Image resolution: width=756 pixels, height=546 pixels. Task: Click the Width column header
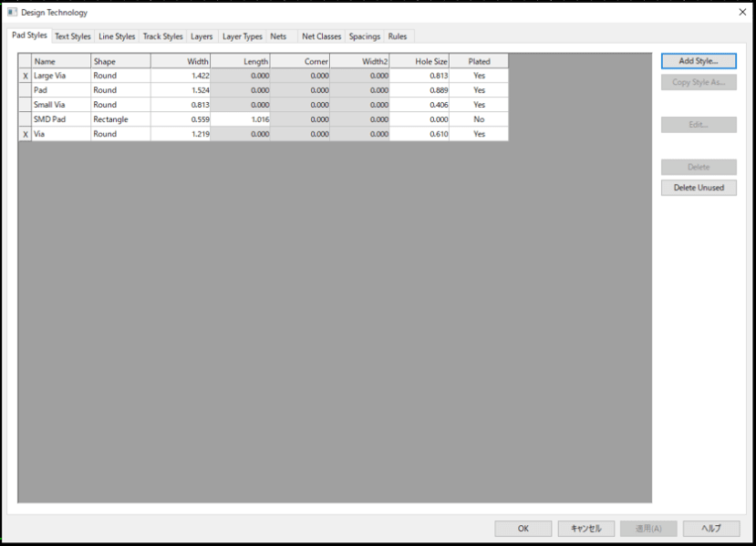(x=181, y=61)
